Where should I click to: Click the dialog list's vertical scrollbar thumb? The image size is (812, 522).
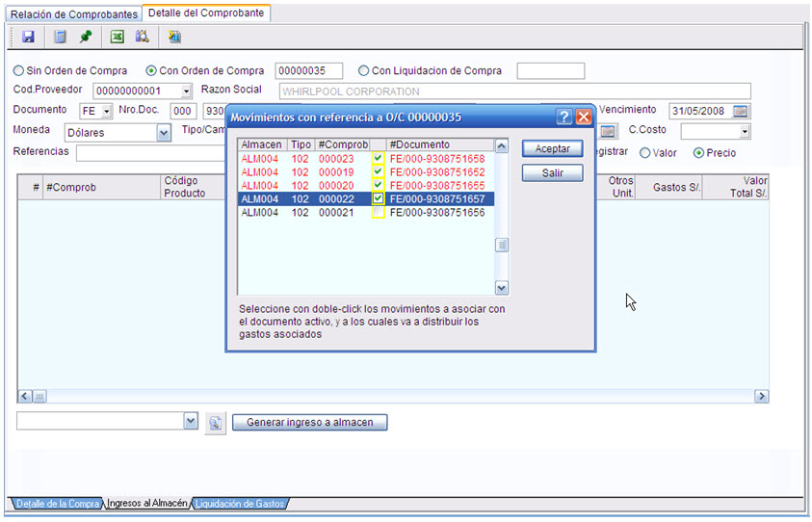point(502,246)
